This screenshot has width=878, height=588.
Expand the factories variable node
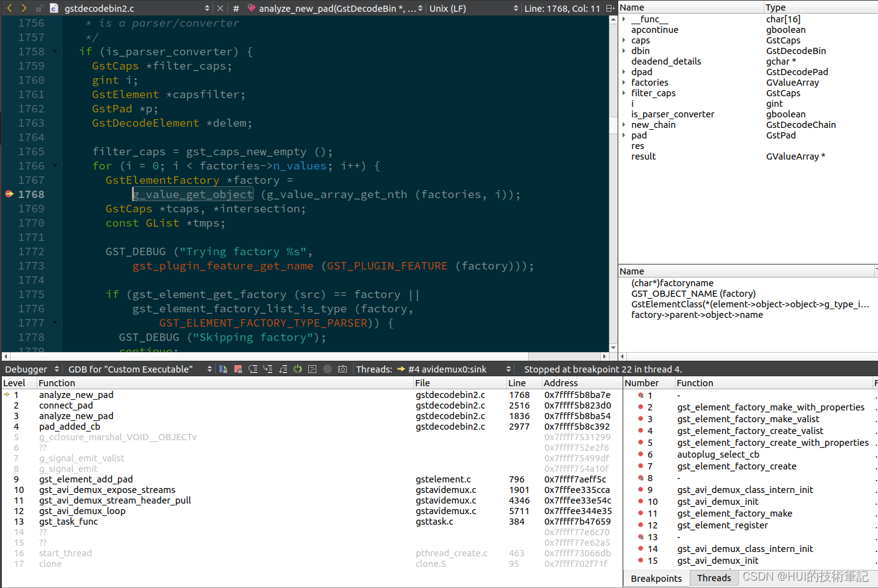tap(624, 83)
